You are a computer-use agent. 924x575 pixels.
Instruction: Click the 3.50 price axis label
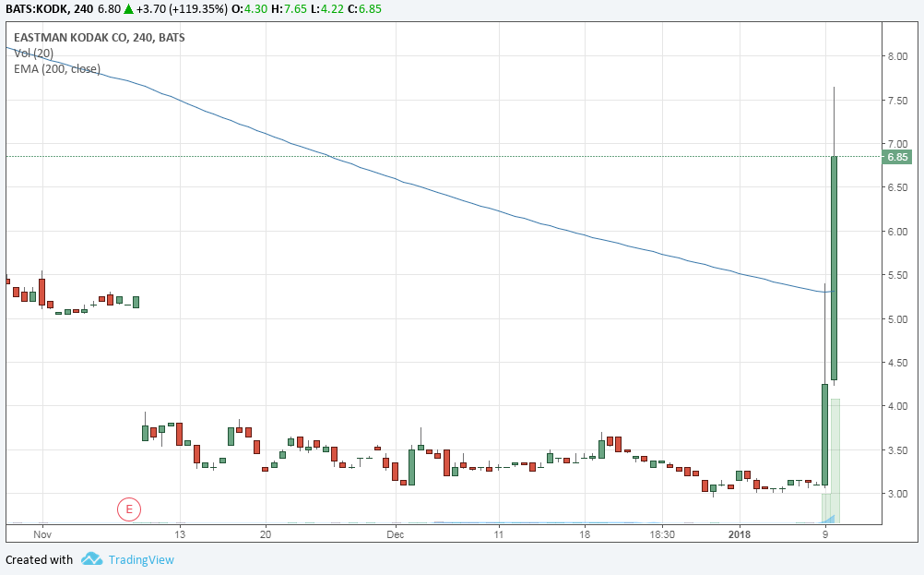click(897, 450)
